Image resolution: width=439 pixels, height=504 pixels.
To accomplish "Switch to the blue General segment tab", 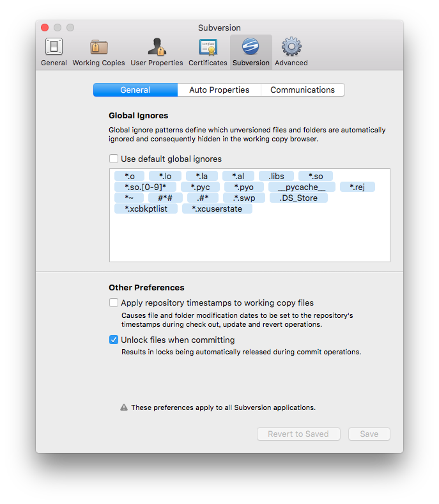I will (135, 90).
